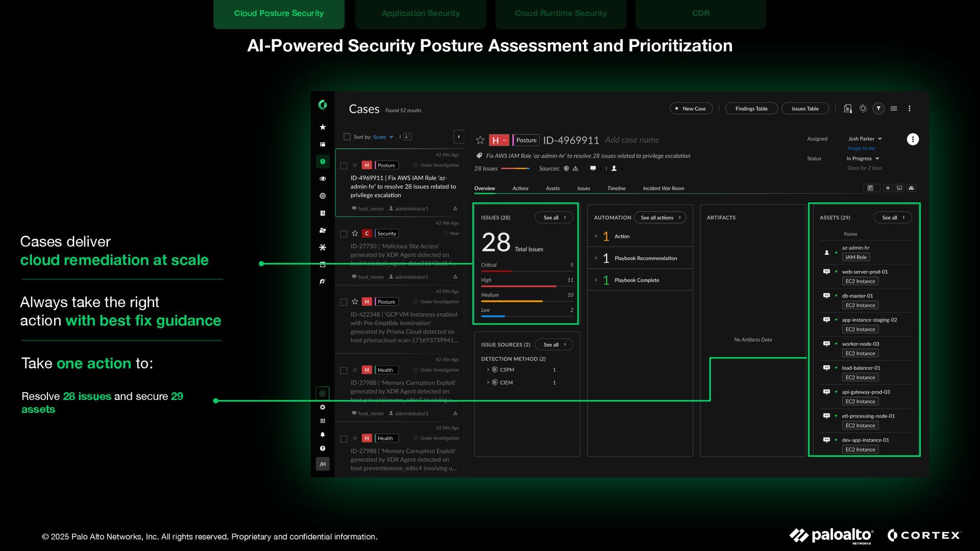Viewport: 980px width, 551px height.
Task: Click the star icon in left sidebar
Action: [x=323, y=127]
